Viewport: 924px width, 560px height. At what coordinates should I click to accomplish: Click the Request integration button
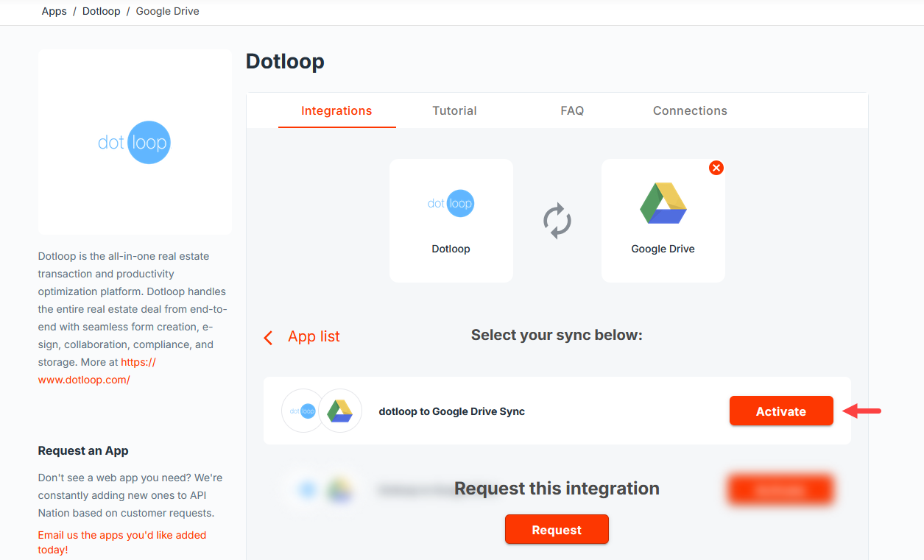(x=557, y=529)
